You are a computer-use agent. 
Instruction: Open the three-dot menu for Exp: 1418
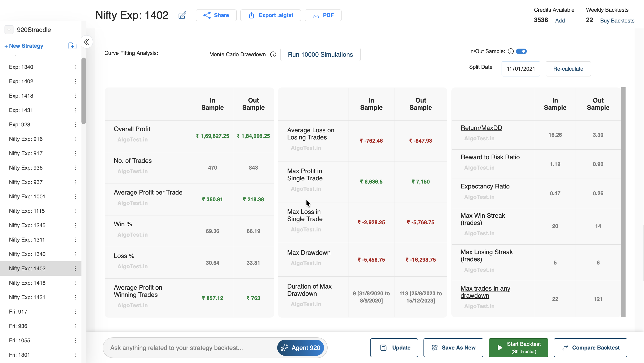75,96
